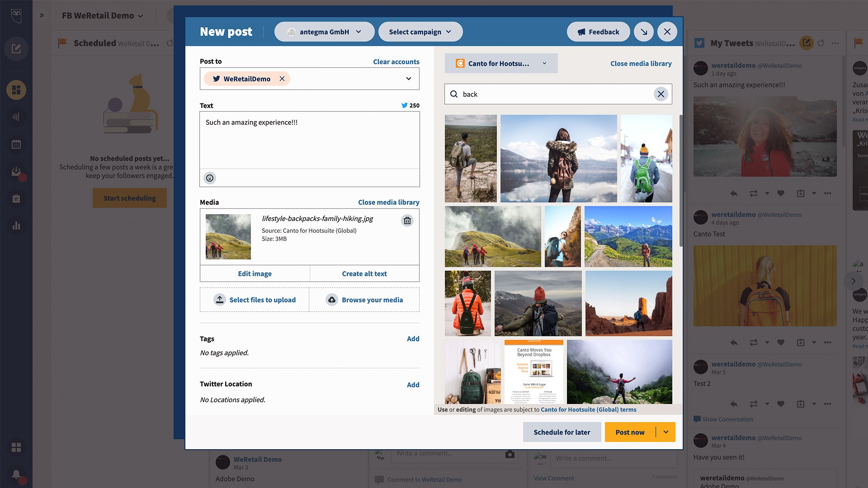The image size is (868, 488).
Task: Click Select files to upload
Action: 255,300
